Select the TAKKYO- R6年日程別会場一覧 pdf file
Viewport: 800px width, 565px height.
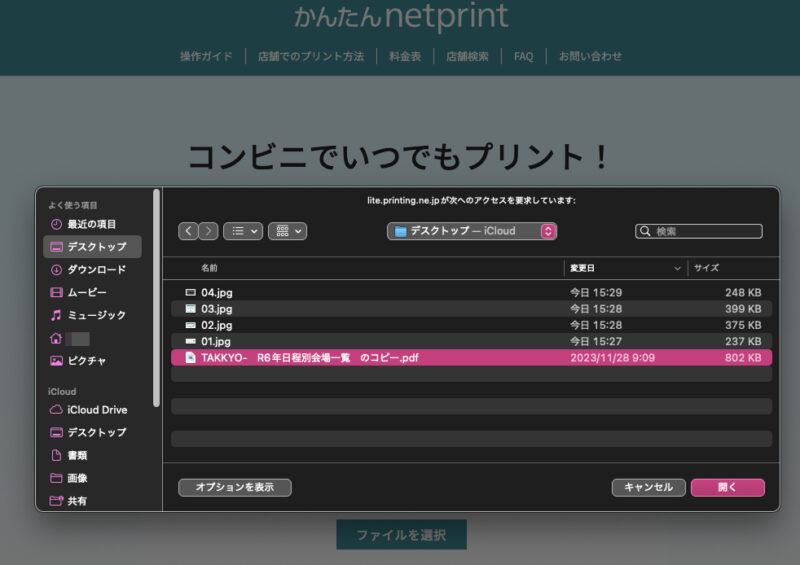(x=471, y=358)
